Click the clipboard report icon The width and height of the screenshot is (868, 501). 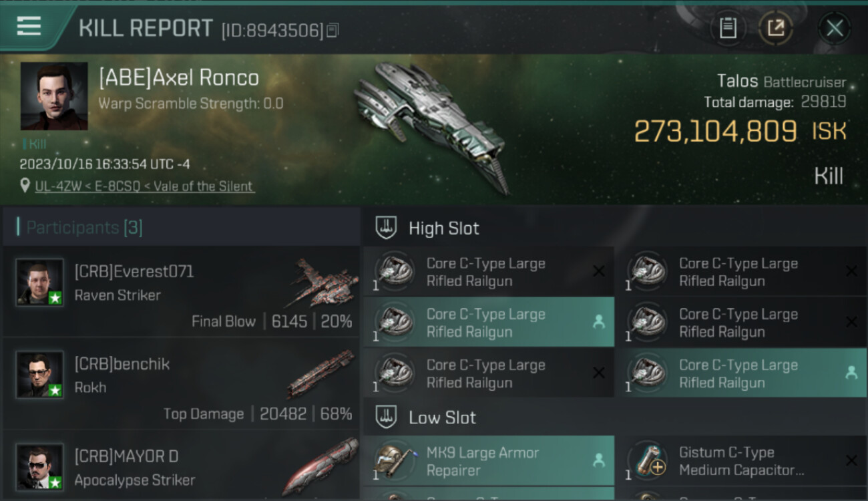click(x=728, y=28)
